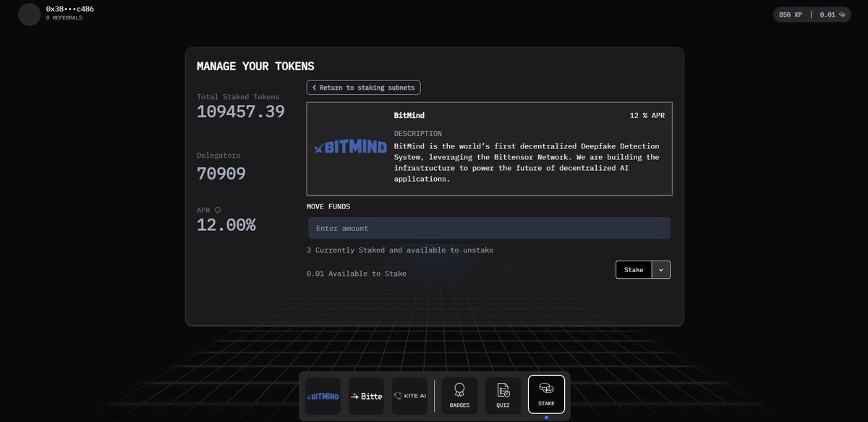
Task: Click the Delegators count 70909
Action: tap(221, 174)
